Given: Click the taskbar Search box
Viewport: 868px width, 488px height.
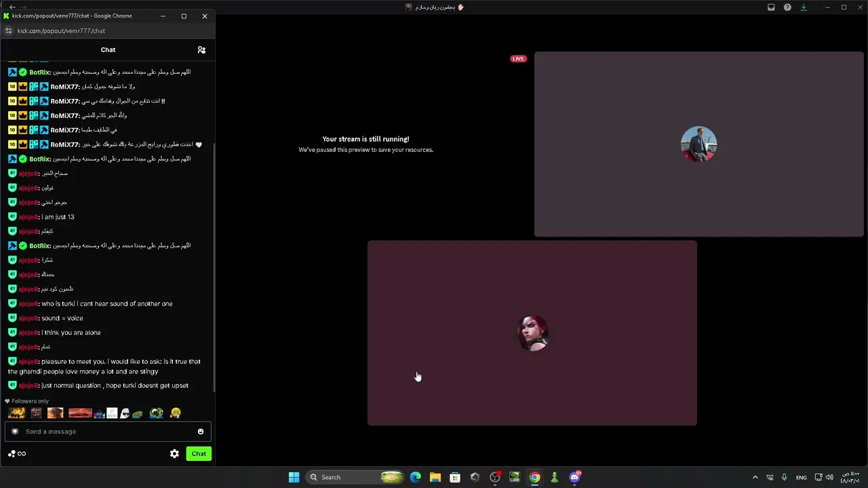Looking at the screenshot, I should click(355, 477).
